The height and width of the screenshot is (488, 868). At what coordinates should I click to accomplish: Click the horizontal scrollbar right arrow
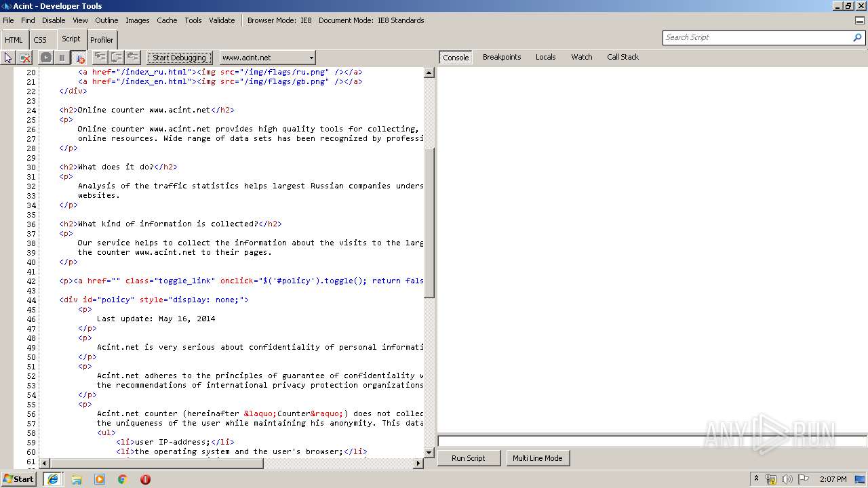pyautogui.click(x=418, y=464)
